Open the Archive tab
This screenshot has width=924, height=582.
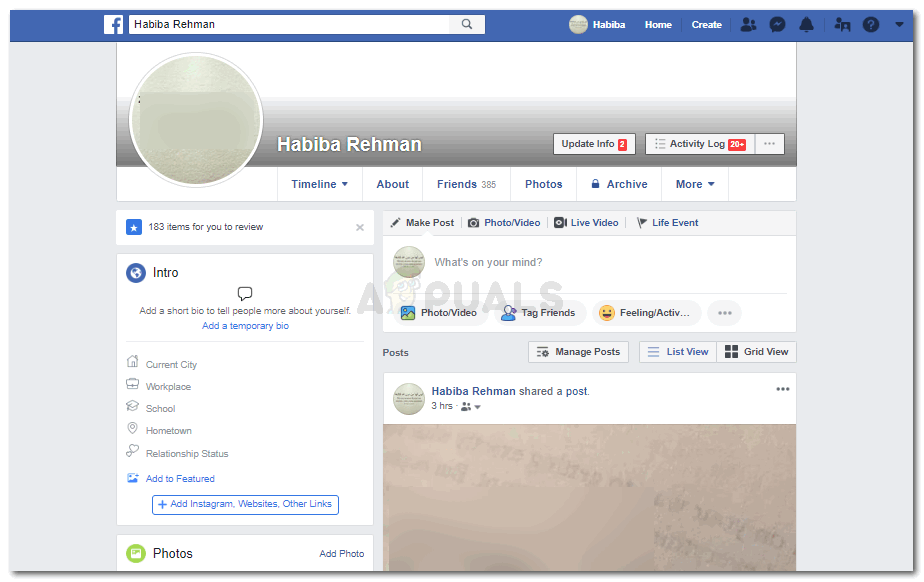pyautogui.click(x=619, y=184)
